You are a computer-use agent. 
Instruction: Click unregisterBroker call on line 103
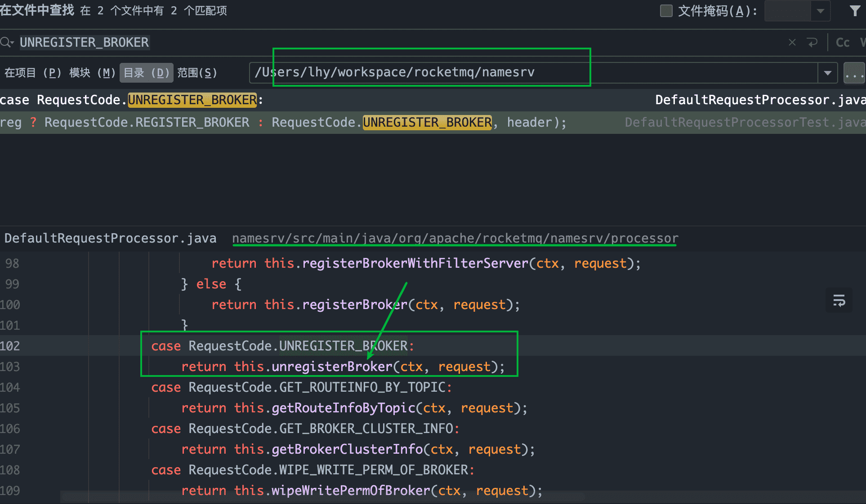pos(332,367)
